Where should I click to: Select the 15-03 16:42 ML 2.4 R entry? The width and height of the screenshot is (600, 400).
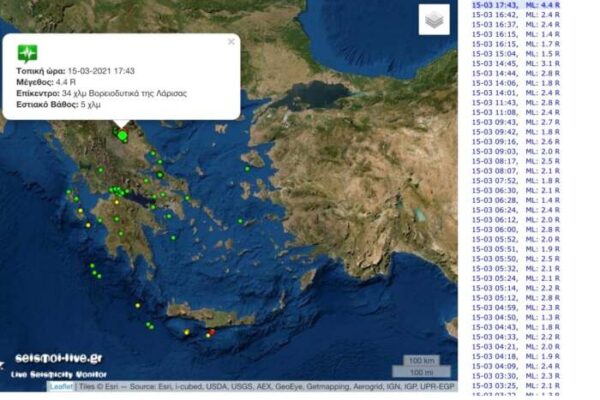coord(516,15)
